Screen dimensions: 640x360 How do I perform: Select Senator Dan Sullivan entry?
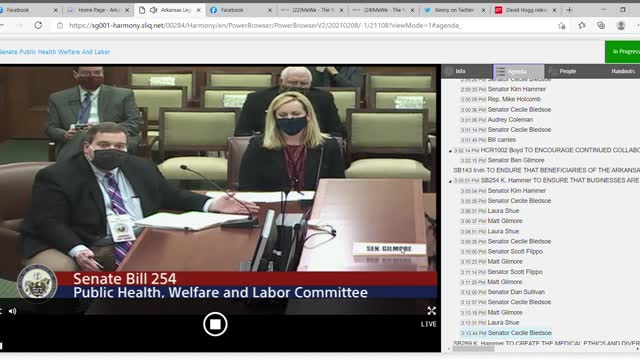pyautogui.click(x=503, y=292)
